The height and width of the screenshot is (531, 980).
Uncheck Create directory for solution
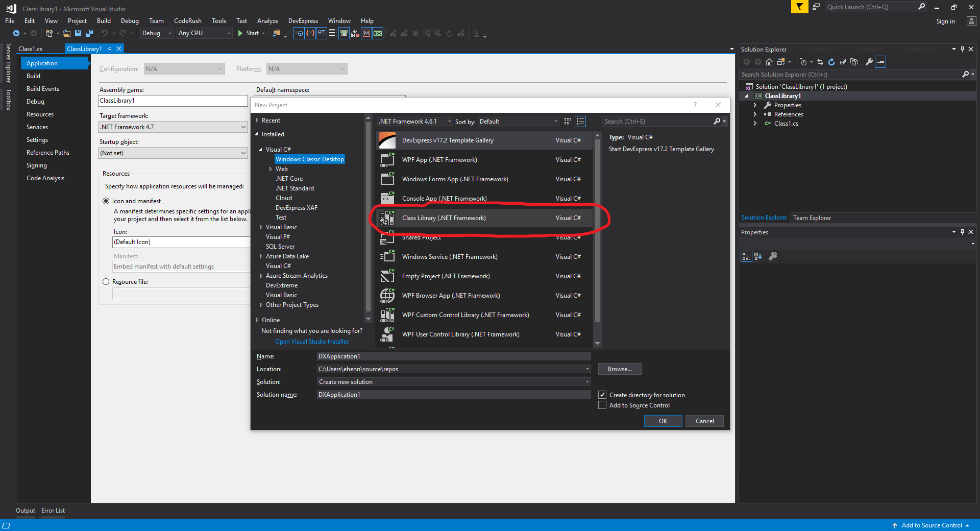coord(602,395)
